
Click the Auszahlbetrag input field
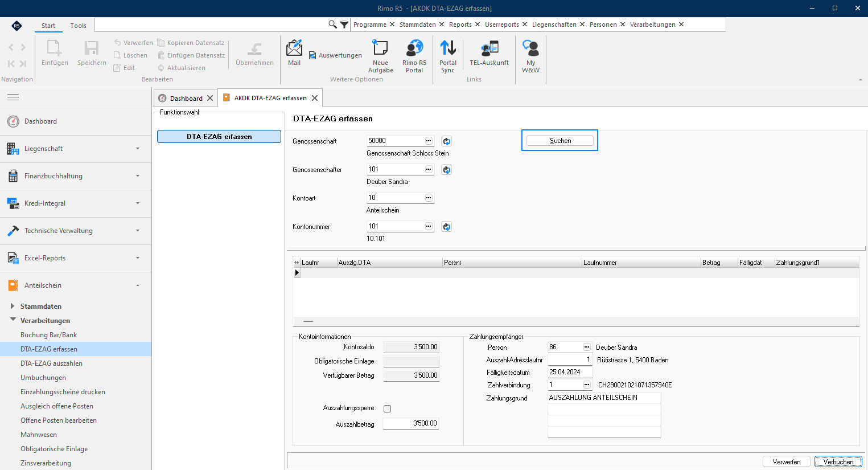(411, 423)
